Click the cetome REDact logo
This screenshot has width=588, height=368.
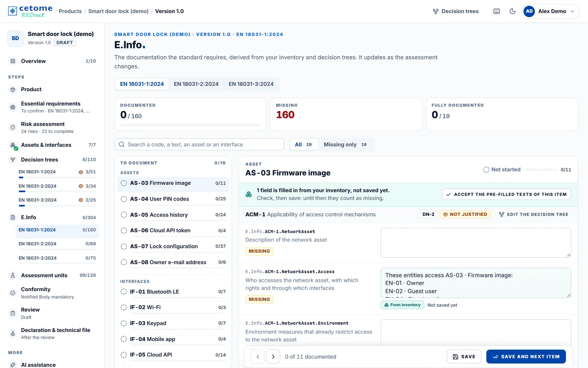(x=30, y=11)
